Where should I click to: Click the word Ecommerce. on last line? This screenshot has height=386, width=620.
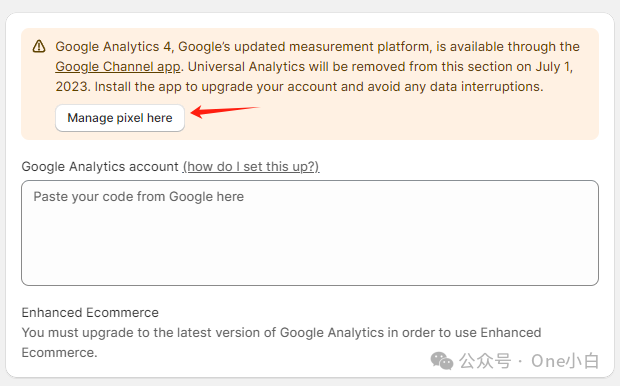[x=59, y=352]
